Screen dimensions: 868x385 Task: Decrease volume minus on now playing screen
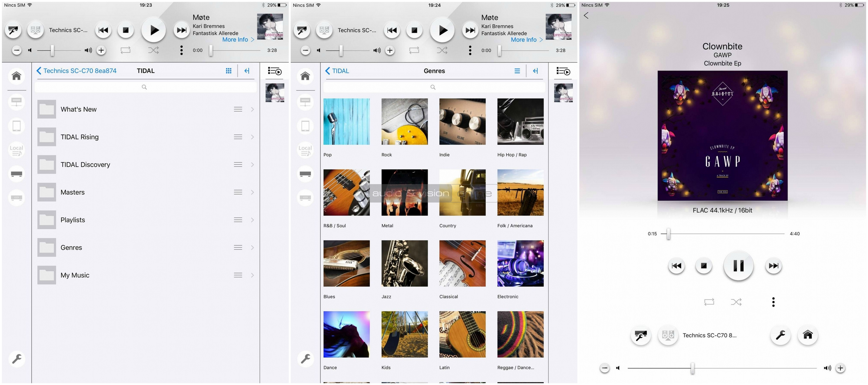pyautogui.click(x=605, y=368)
